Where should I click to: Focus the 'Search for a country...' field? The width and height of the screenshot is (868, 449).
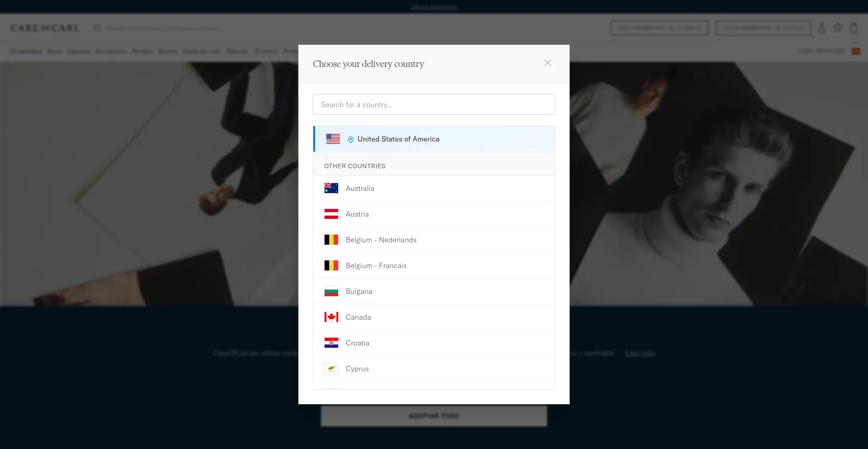pyautogui.click(x=434, y=104)
